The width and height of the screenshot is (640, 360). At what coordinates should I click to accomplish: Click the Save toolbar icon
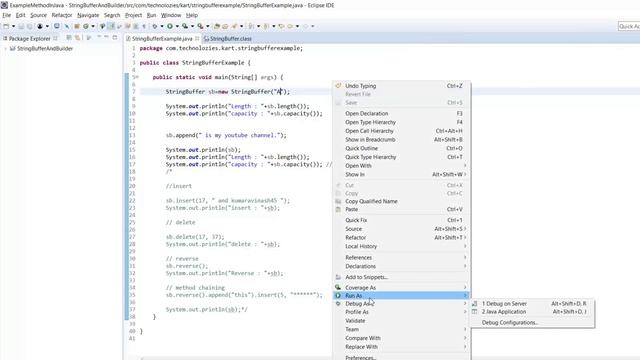tap(21, 26)
